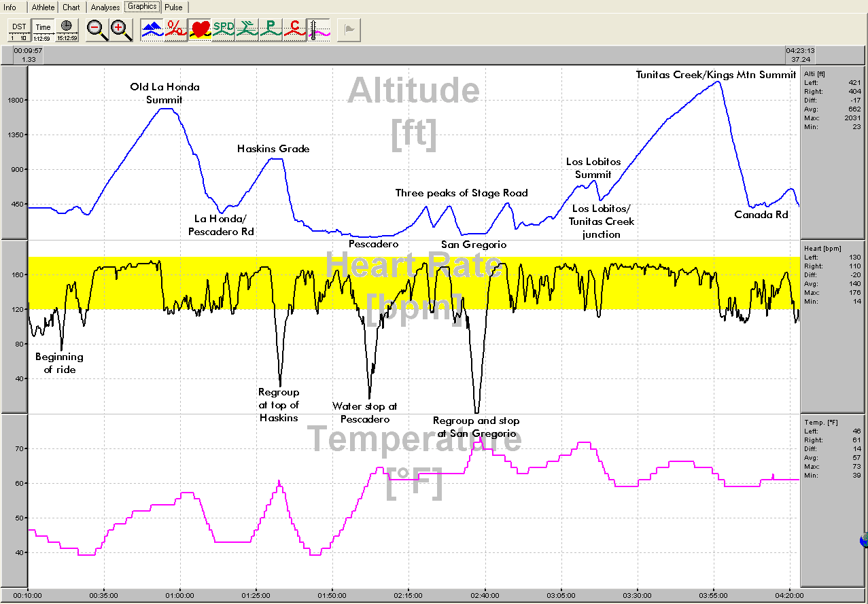Open the Info tab
Viewport: 868px width, 604px height.
(x=10, y=7)
